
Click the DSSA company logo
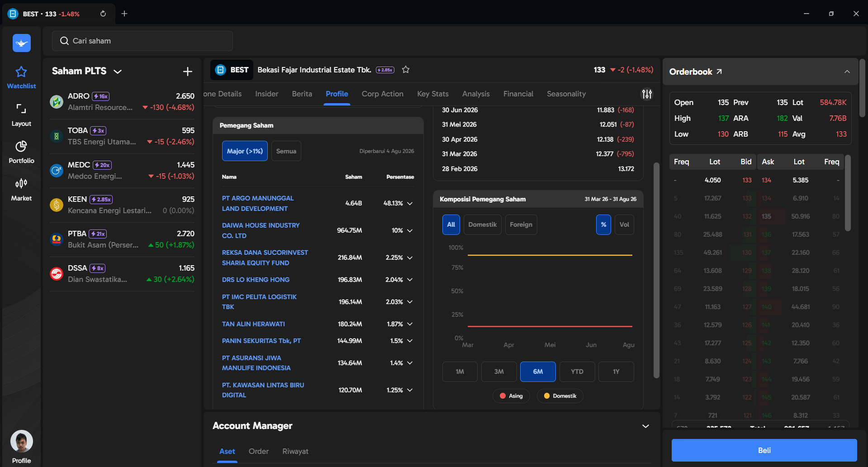(57, 274)
